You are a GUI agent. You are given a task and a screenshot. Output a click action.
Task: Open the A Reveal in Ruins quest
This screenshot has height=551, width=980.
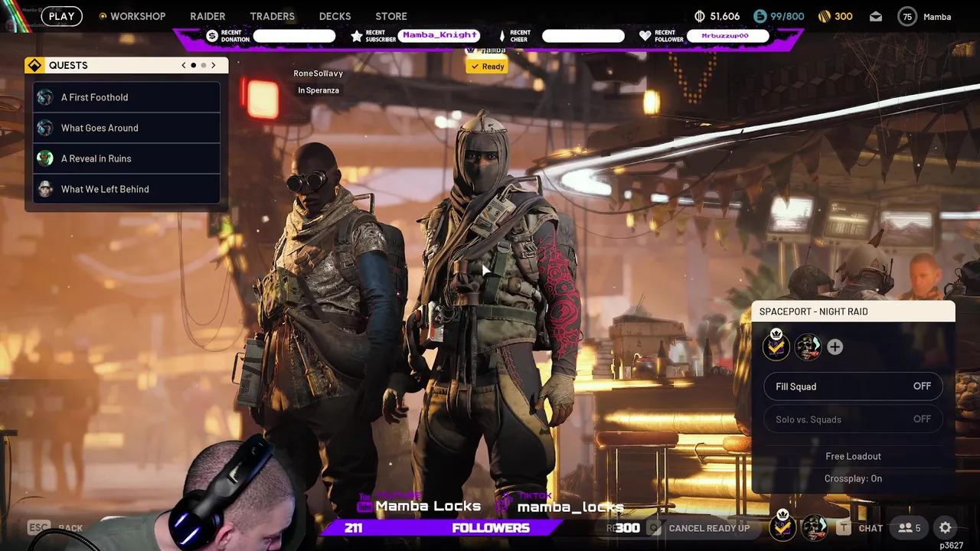point(126,158)
